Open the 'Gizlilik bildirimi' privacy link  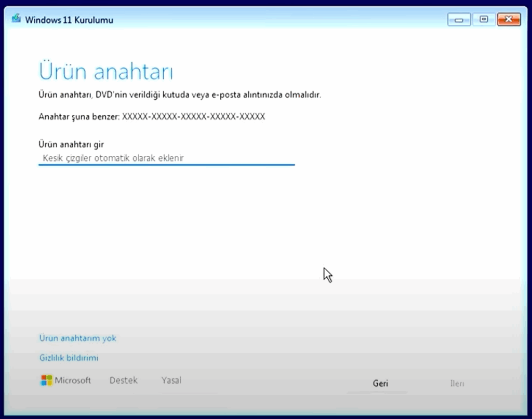click(69, 358)
